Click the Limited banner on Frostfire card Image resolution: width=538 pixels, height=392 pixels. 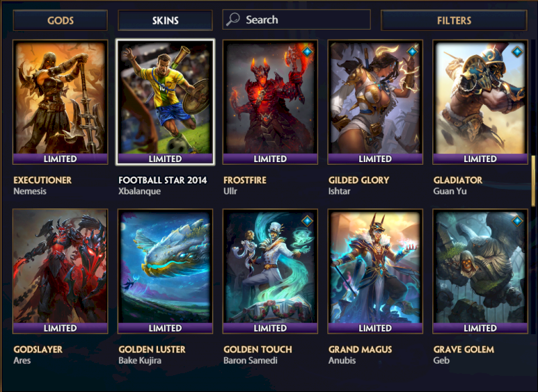[x=270, y=159]
